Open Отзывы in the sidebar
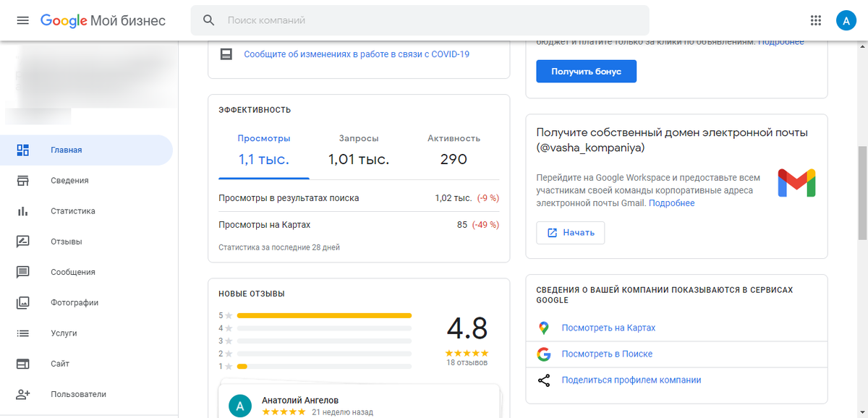 [87, 242]
